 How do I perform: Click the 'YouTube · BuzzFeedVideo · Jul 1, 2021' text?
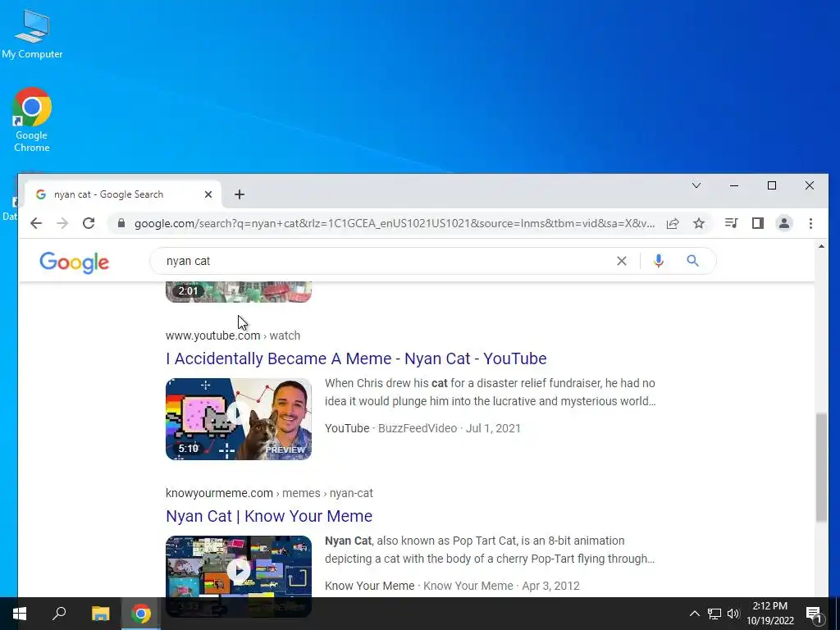(x=422, y=428)
